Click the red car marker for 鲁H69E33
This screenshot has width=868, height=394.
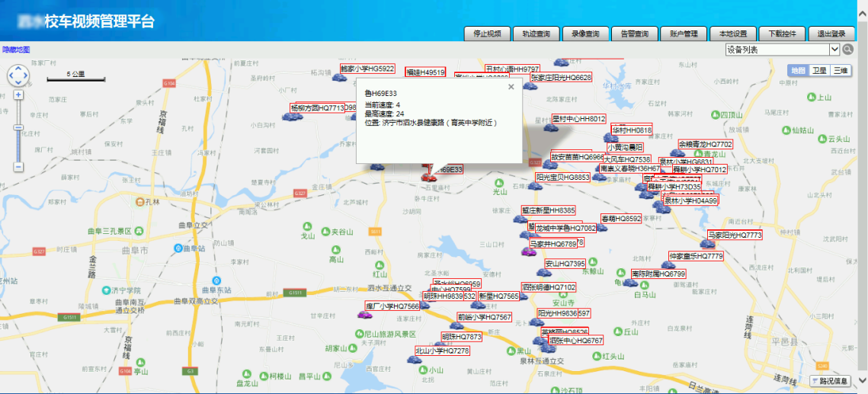click(428, 178)
